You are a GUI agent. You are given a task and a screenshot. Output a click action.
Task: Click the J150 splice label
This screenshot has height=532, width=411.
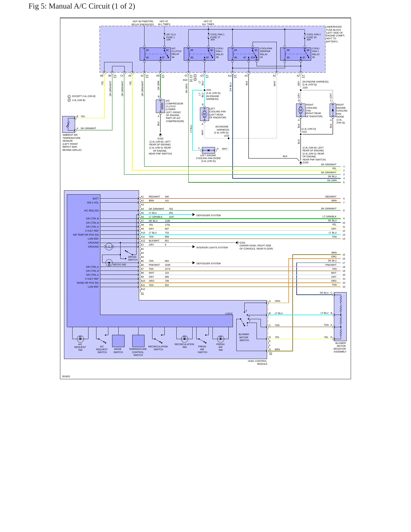click(x=305, y=88)
